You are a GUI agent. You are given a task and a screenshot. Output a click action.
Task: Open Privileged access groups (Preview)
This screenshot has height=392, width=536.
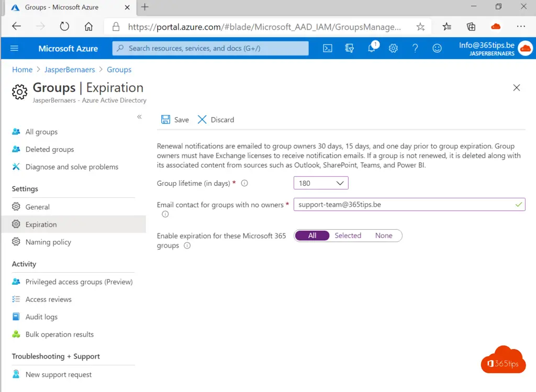(x=79, y=282)
